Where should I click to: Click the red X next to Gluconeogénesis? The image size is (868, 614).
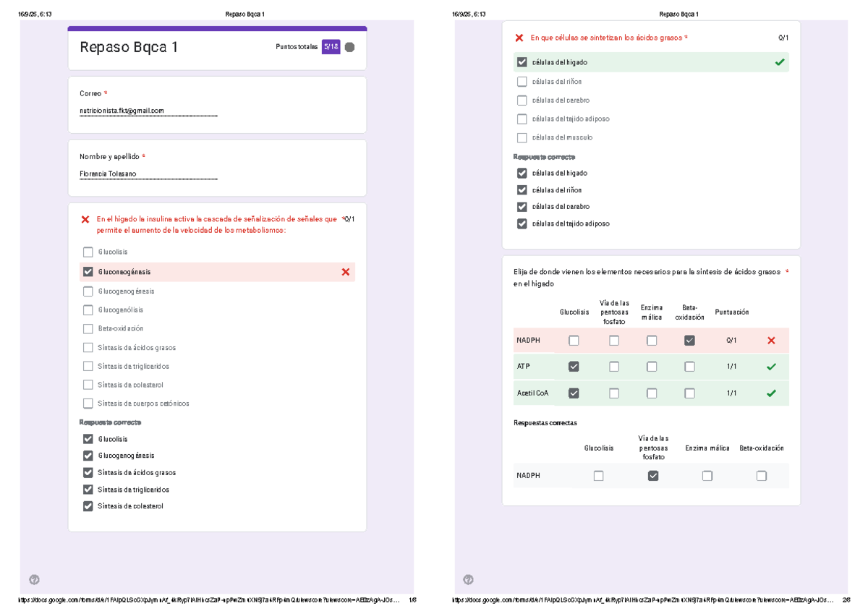click(345, 272)
